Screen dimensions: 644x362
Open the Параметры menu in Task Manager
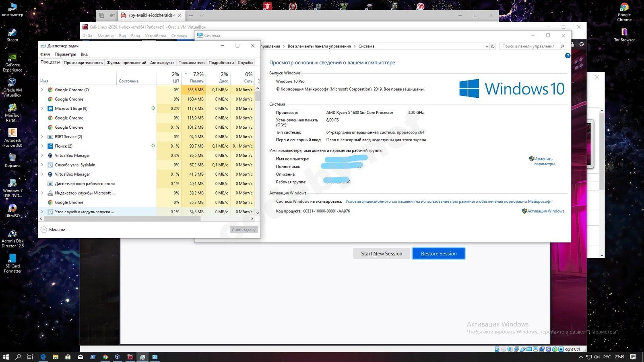click(65, 54)
